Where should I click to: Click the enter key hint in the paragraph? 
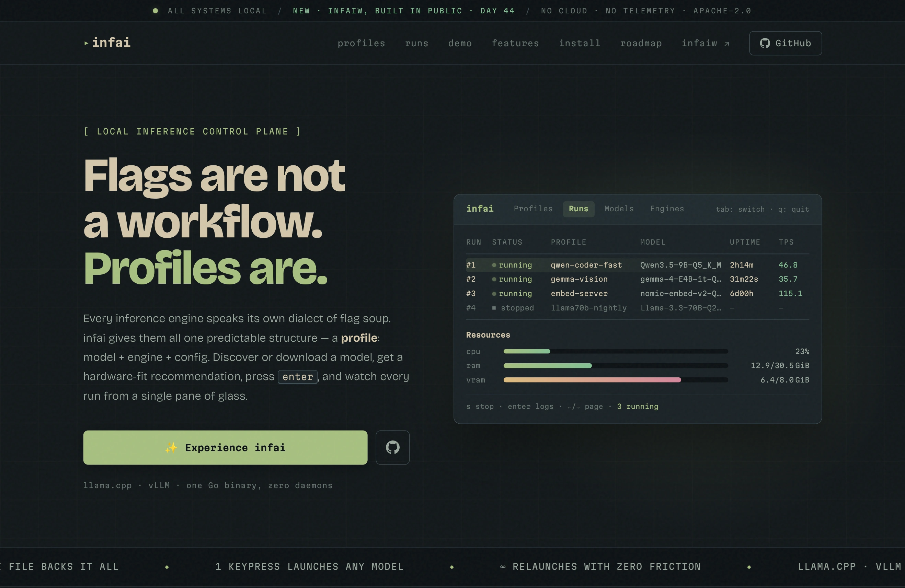[297, 377]
